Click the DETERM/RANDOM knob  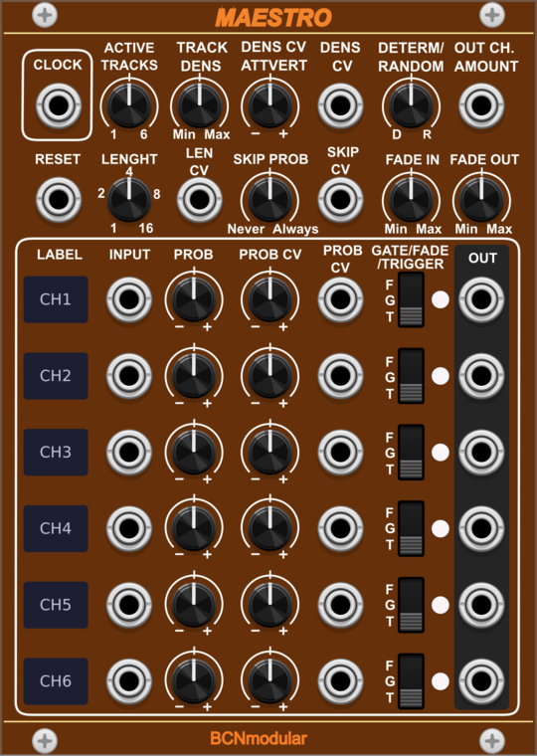[411, 104]
